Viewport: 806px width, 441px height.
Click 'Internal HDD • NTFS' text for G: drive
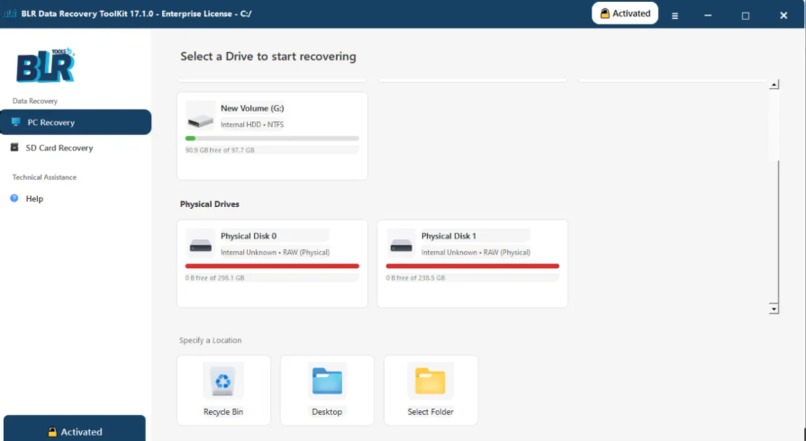[252, 124]
